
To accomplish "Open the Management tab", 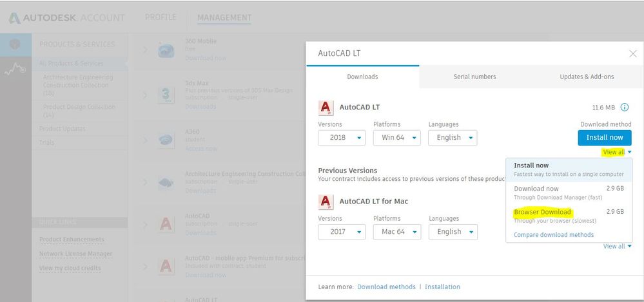I will pos(224,17).
